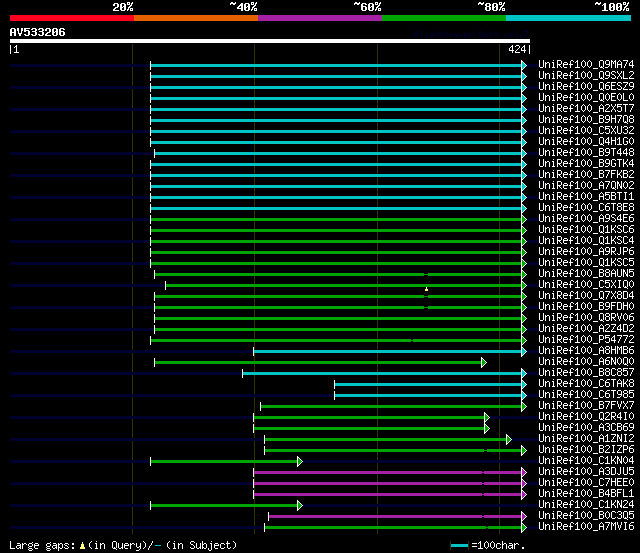Click the UniRef100_B2IZP6 label

[586, 450]
